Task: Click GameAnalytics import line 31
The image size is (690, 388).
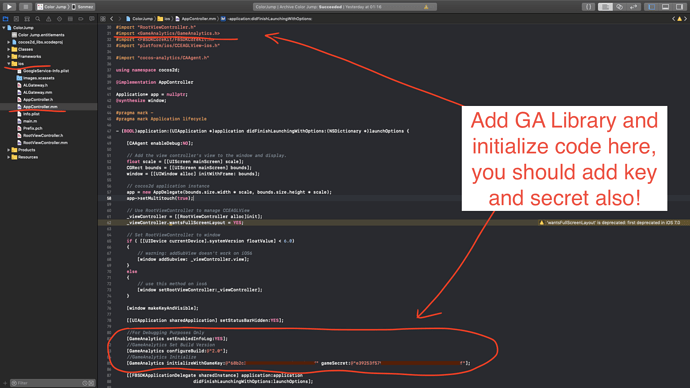Action: (168, 33)
